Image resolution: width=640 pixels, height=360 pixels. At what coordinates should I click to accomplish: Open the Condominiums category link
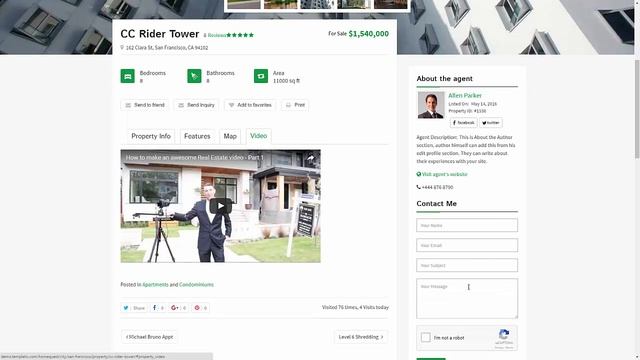pos(196,284)
